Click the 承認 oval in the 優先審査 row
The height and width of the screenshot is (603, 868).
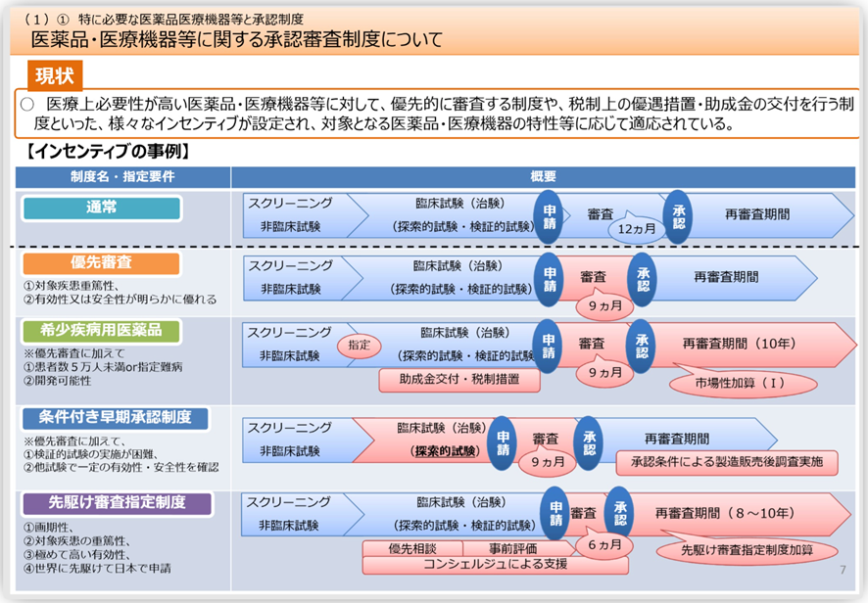(x=642, y=279)
